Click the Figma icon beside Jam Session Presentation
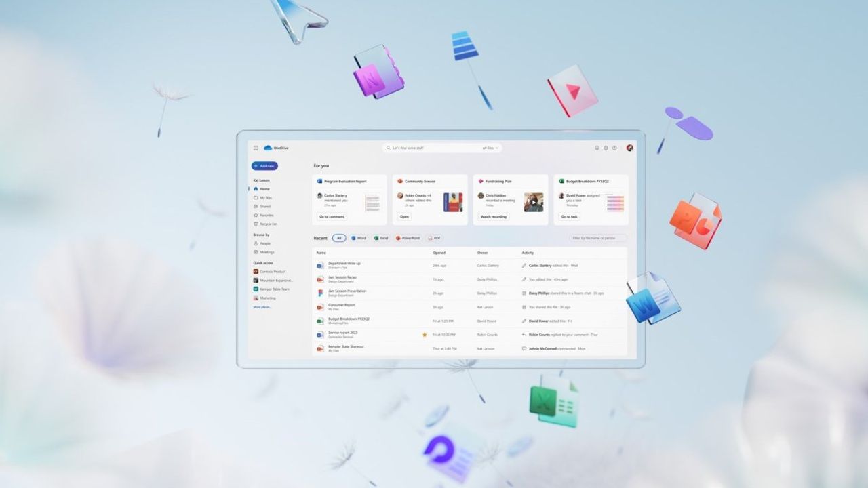Viewport: 868px width, 488px height. tap(320, 293)
